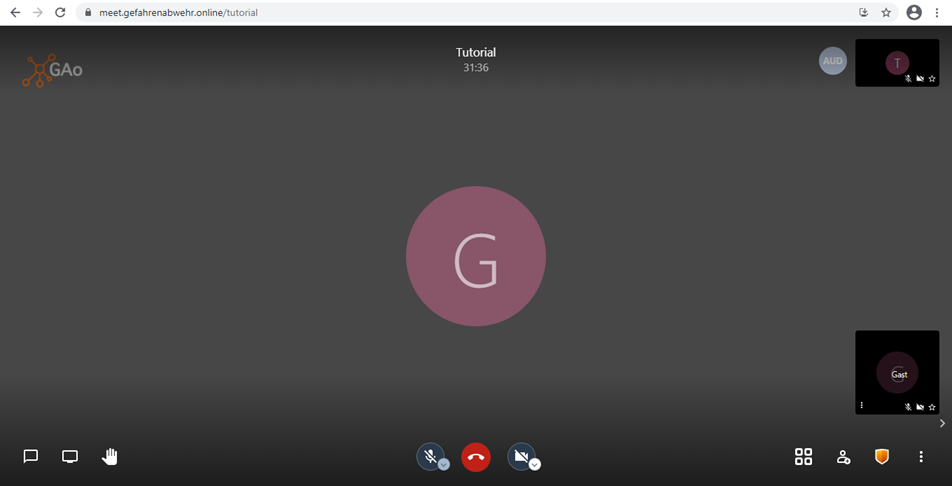Open security options shield
Screen dimensions: 952x486
point(882,456)
